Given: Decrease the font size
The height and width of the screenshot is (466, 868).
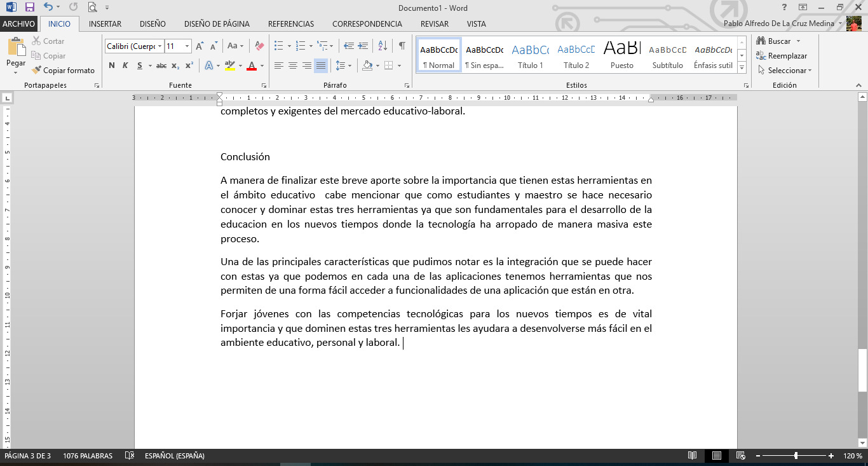Looking at the screenshot, I should (213, 46).
